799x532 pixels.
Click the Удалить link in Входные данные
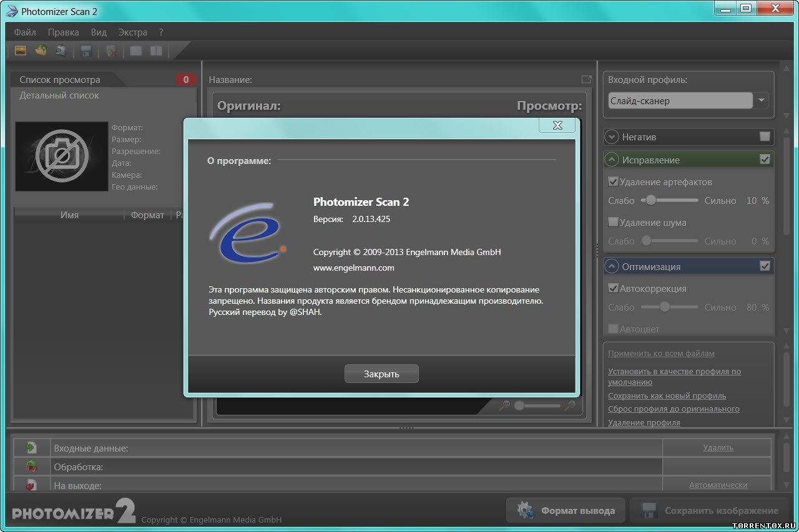(718, 448)
